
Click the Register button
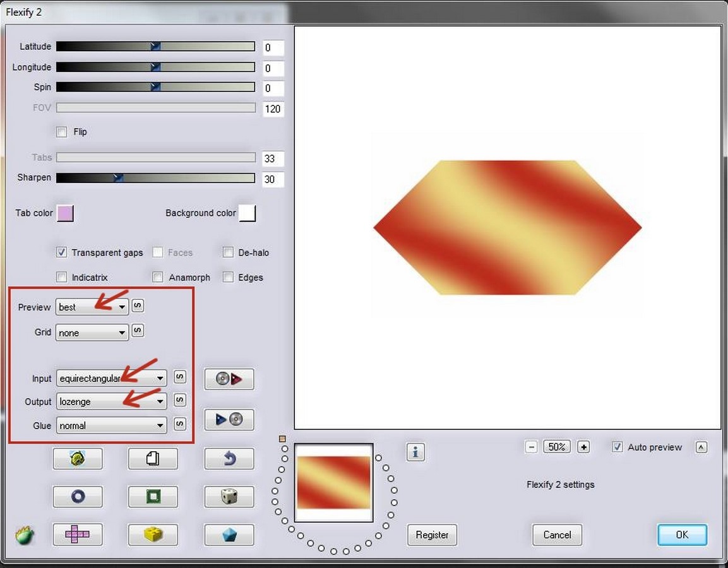coord(433,535)
